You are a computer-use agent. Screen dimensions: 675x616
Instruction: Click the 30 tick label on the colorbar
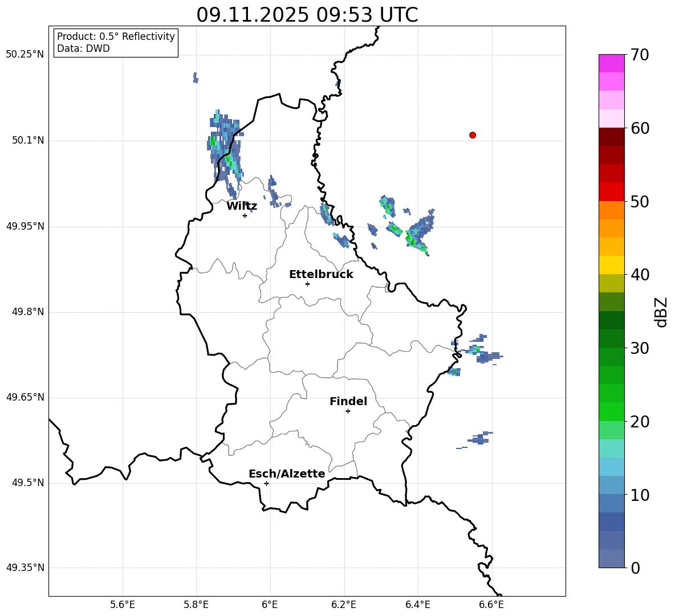[640, 348]
